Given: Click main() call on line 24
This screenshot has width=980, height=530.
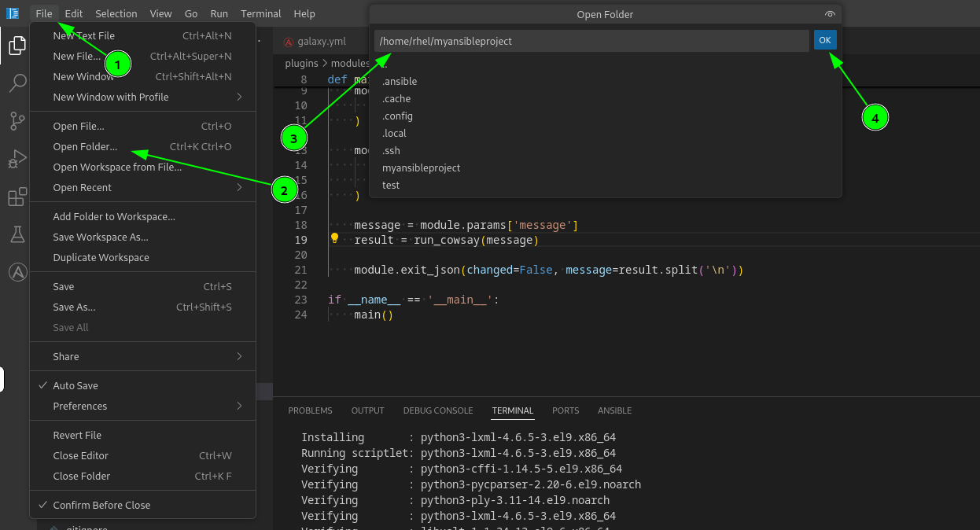Looking at the screenshot, I should pos(374,315).
